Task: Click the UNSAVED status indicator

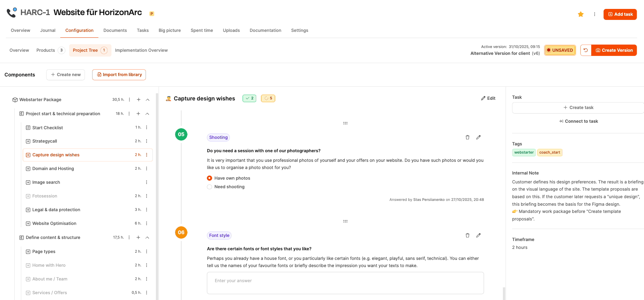Action: 560,50
